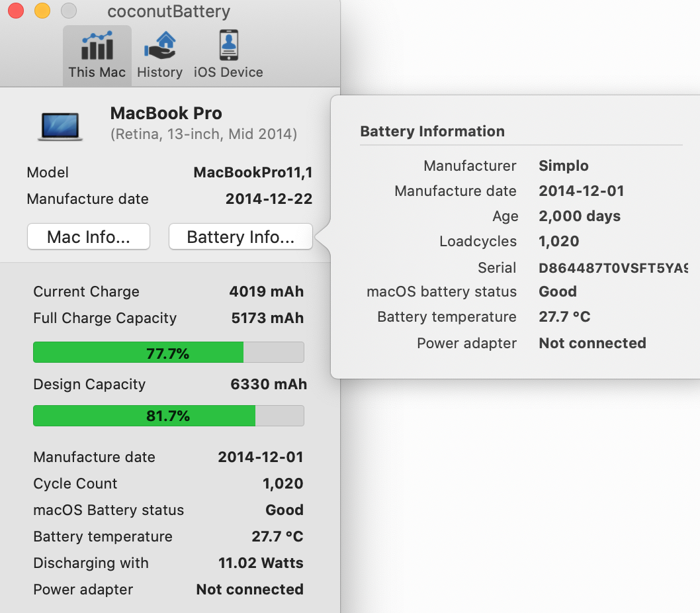Screen dimensions: 700x613
Task: Switch to iOS Device tab label
Action: 228,72
